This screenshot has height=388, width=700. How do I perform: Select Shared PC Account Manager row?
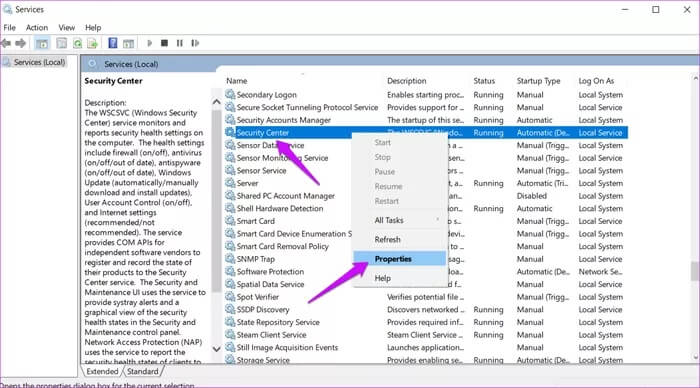point(426,196)
